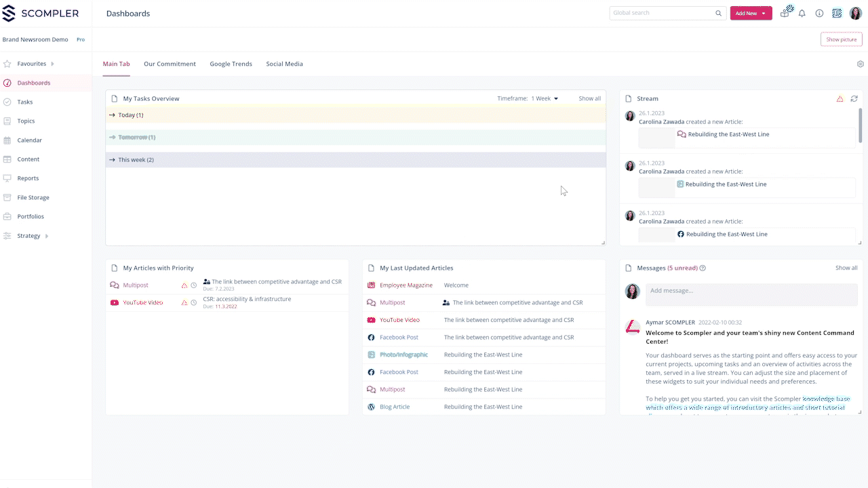Click search magnifier icon in Global search
Viewport: 868px width, 488px height.
click(719, 14)
